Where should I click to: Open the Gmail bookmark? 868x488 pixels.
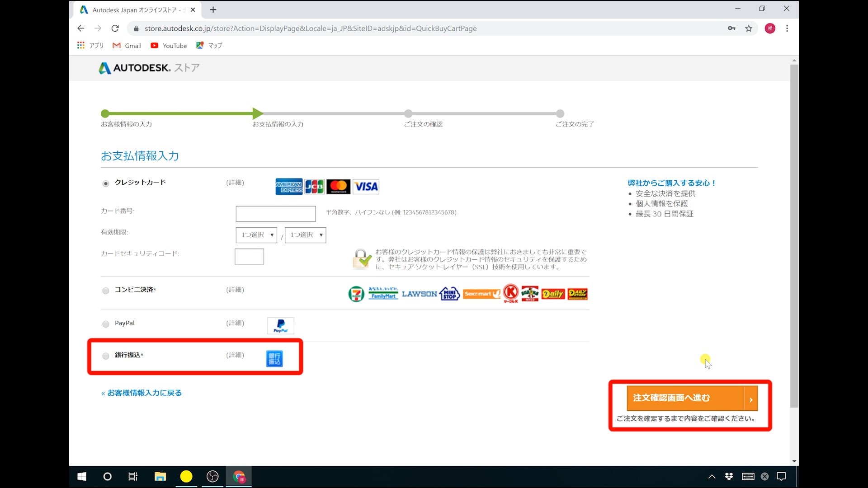(x=127, y=46)
